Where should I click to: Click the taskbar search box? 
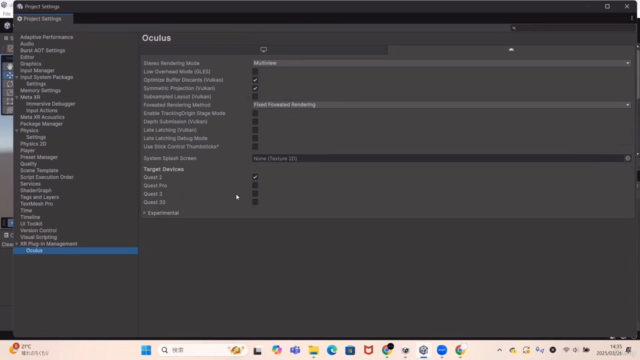tap(202, 350)
